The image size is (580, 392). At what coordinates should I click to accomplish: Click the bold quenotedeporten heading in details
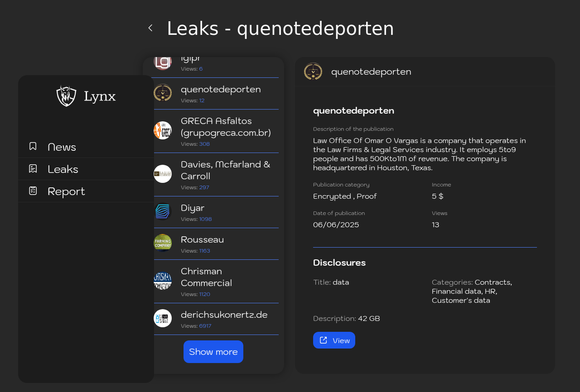click(353, 110)
